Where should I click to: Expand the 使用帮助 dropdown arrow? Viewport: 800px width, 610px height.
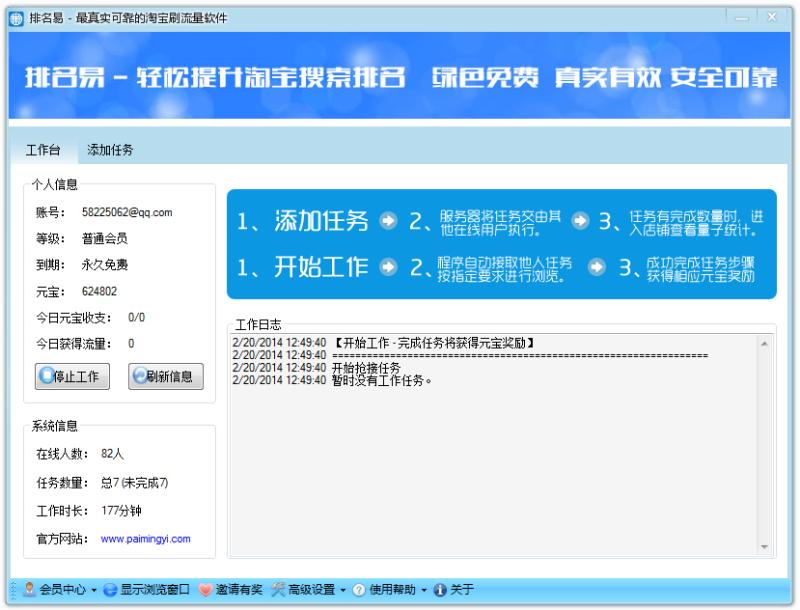[424, 590]
